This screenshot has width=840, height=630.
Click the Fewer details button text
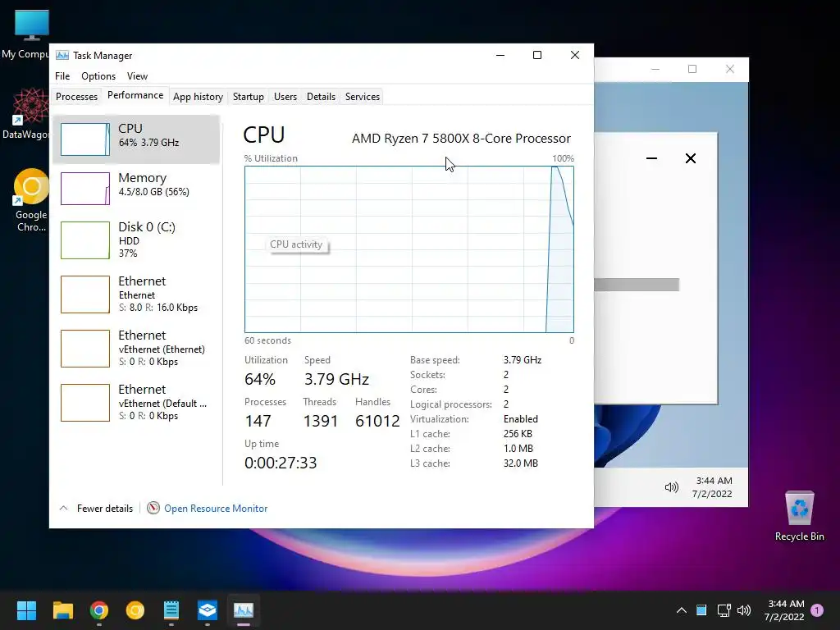click(x=105, y=509)
